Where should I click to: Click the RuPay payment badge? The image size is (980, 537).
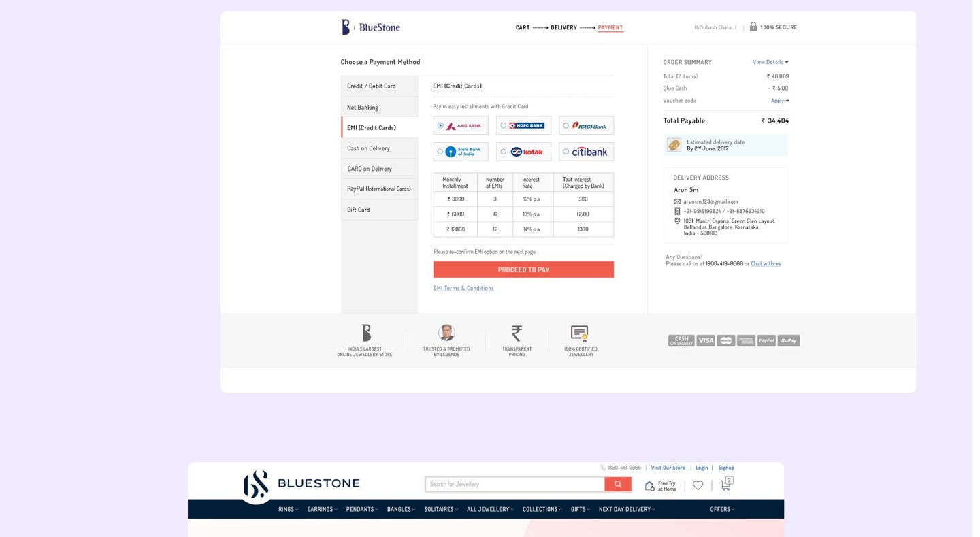click(x=789, y=340)
